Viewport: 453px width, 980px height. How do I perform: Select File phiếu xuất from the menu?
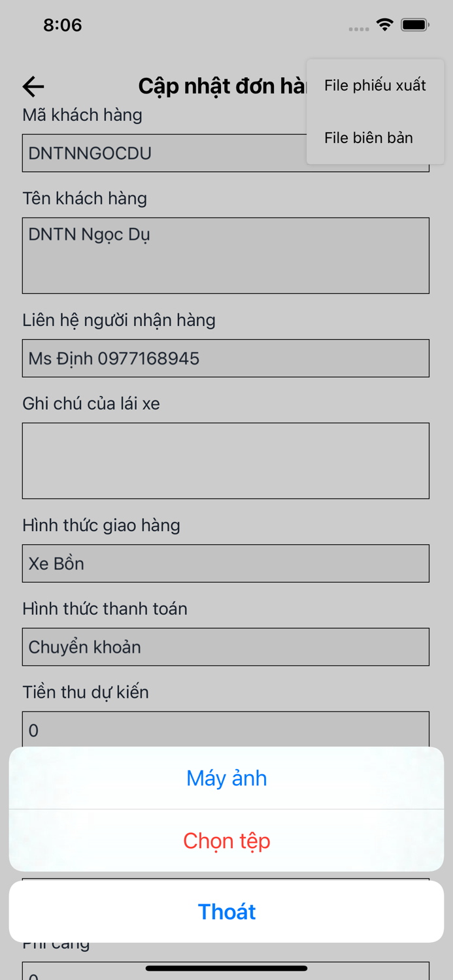[375, 85]
